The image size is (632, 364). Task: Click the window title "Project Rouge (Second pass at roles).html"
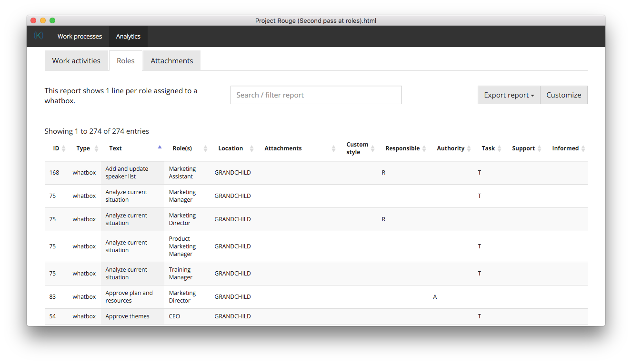click(x=316, y=20)
